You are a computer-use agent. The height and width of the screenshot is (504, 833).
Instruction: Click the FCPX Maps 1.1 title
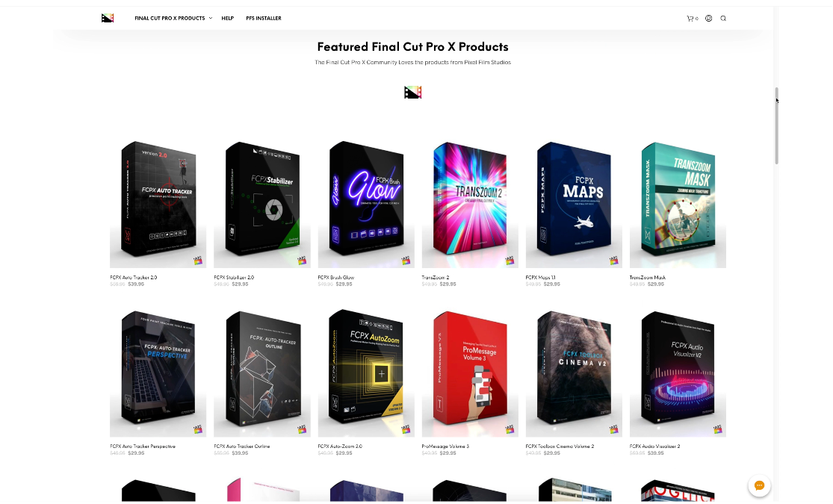[x=540, y=277]
